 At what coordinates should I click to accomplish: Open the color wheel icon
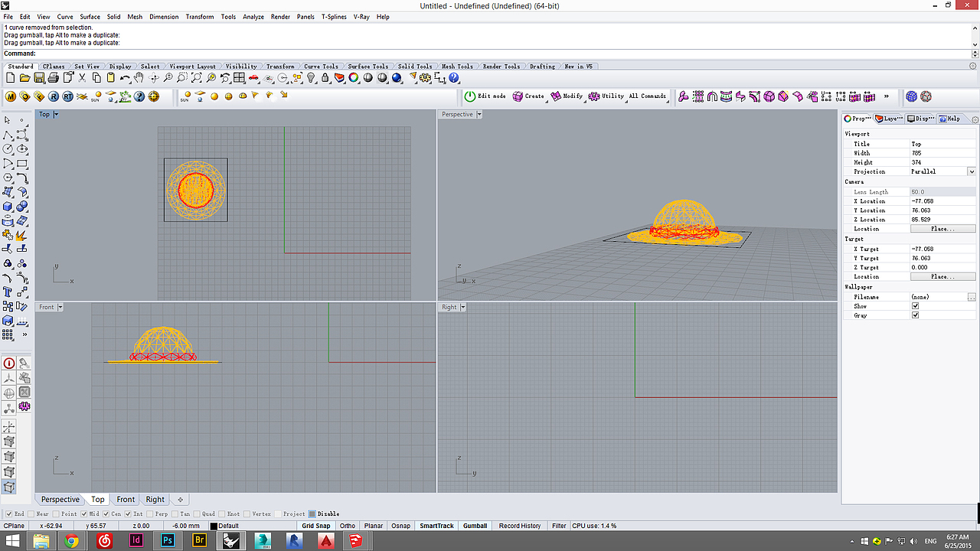coord(354,78)
